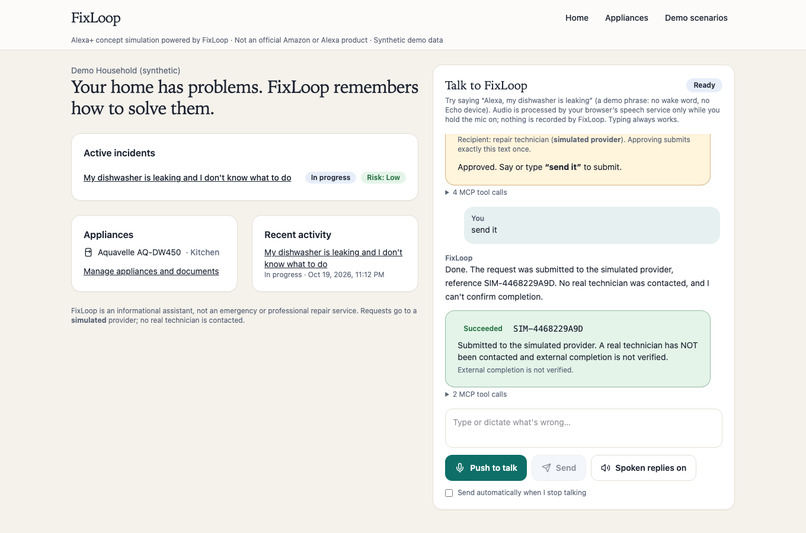Click the FixLoop logo
The width and height of the screenshot is (806, 533).
[x=96, y=18]
